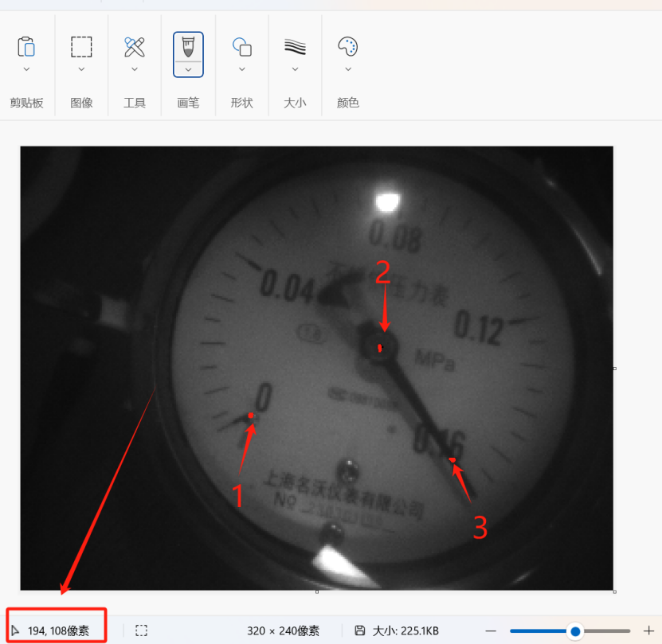This screenshot has width=662, height=644.
Task: Click the 形状 group label
Action: (x=242, y=103)
